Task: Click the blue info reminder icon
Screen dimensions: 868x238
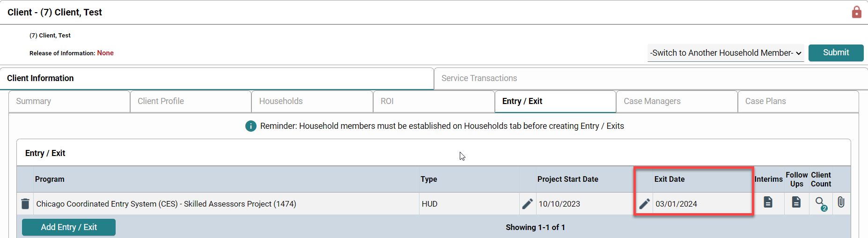Action: pos(251,126)
